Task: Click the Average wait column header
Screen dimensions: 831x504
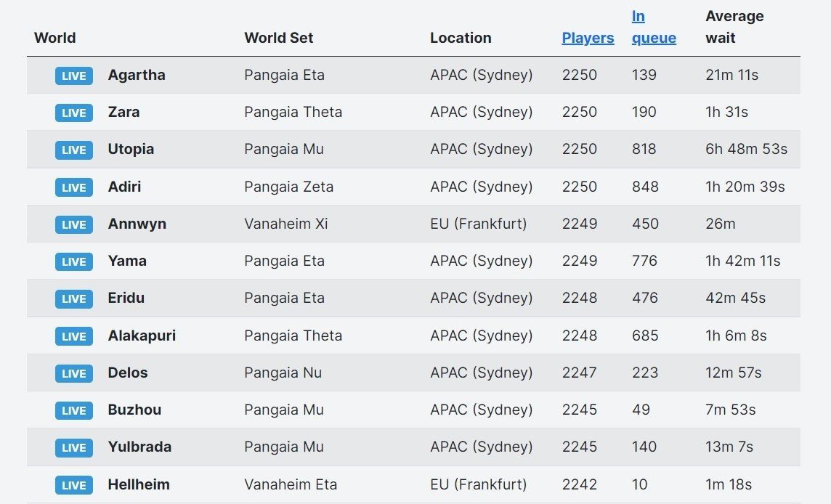Action: tap(734, 27)
